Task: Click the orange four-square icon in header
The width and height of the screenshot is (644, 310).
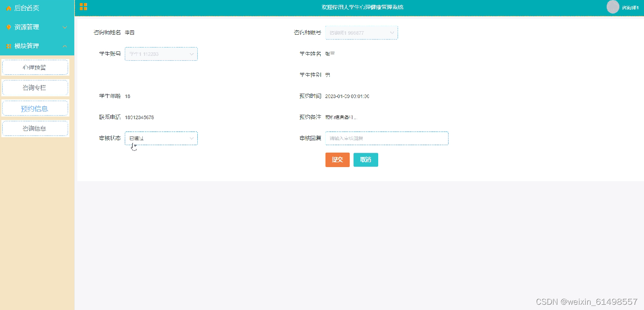Action: click(x=83, y=7)
